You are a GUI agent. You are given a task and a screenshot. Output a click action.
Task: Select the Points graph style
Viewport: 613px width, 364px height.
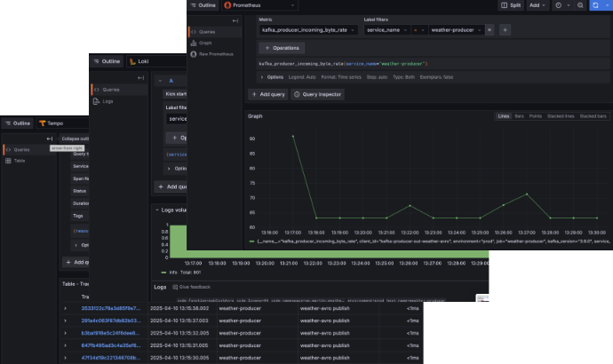point(535,116)
